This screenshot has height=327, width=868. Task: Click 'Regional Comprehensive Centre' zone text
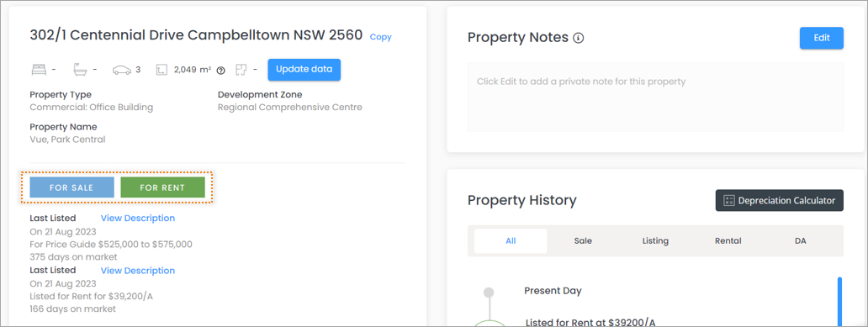pos(290,108)
